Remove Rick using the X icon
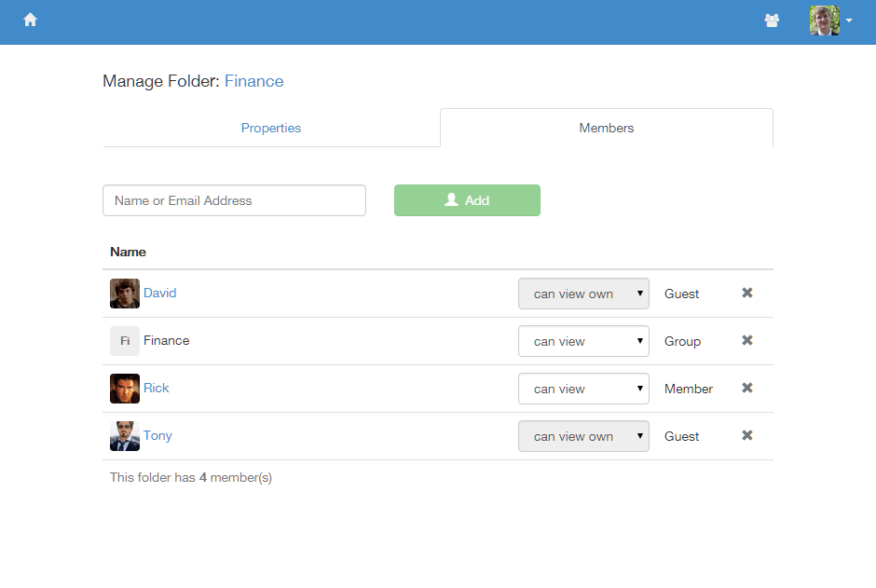The height and width of the screenshot is (588, 876). (x=746, y=388)
